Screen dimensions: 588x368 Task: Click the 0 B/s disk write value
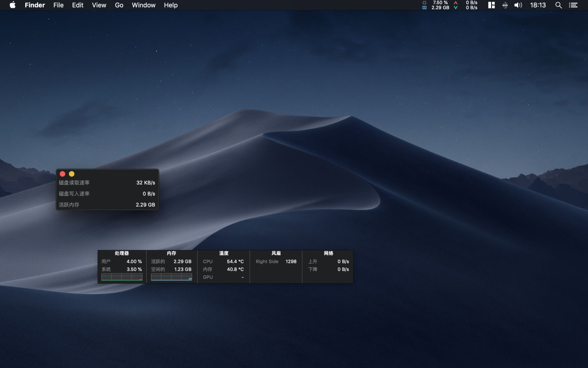click(x=149, y=194)
